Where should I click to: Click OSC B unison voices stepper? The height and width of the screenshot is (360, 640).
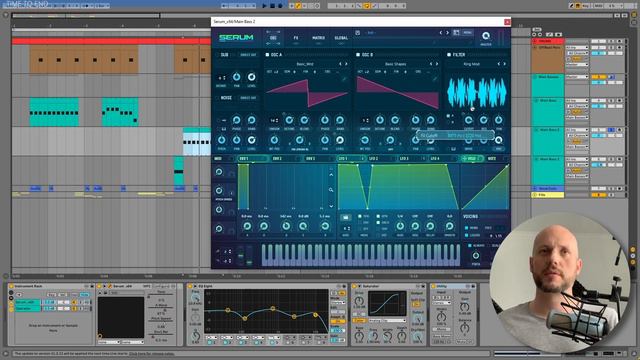(365, 120)
